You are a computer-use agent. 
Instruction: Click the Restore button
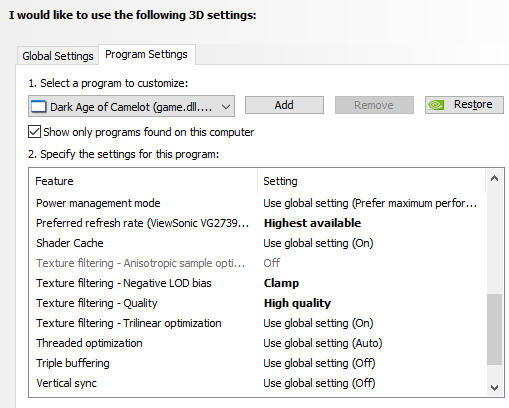pos(464,105)
